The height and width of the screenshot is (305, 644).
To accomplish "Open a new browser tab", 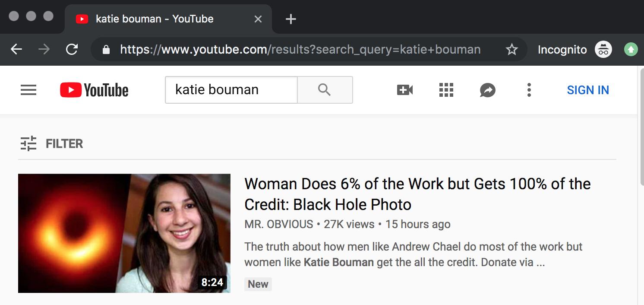I will pyautogui.click(x=291, y=19).
